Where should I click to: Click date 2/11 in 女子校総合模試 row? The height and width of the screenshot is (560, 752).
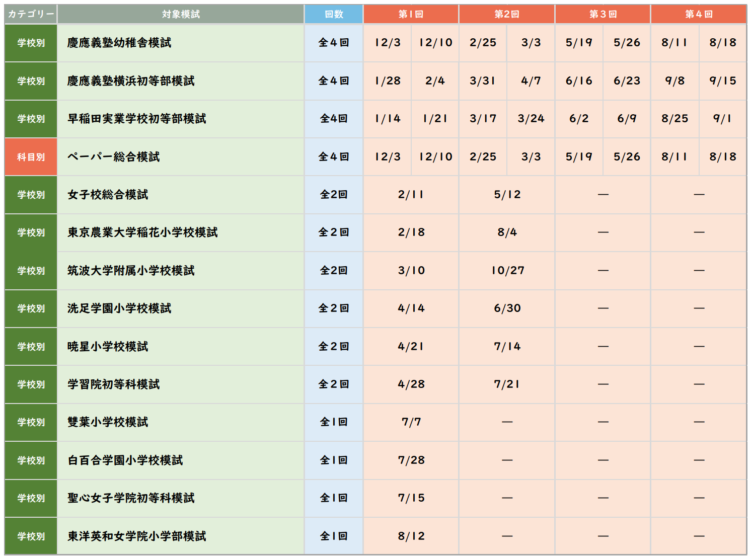[411, 195]
